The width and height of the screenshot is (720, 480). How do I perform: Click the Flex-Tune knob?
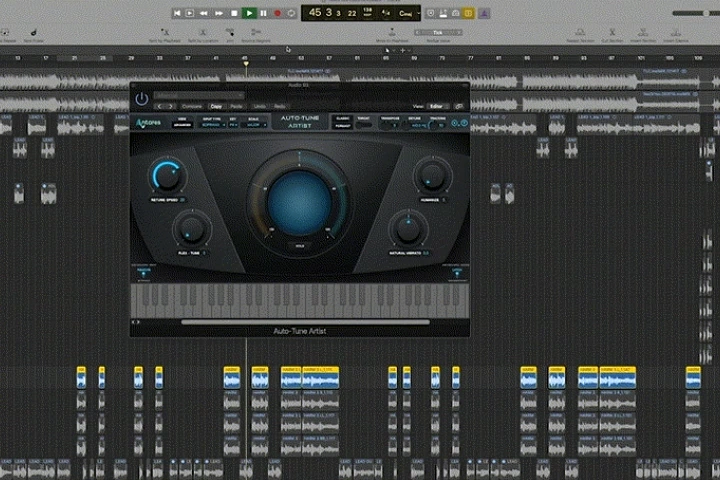(x=191, y=229)
